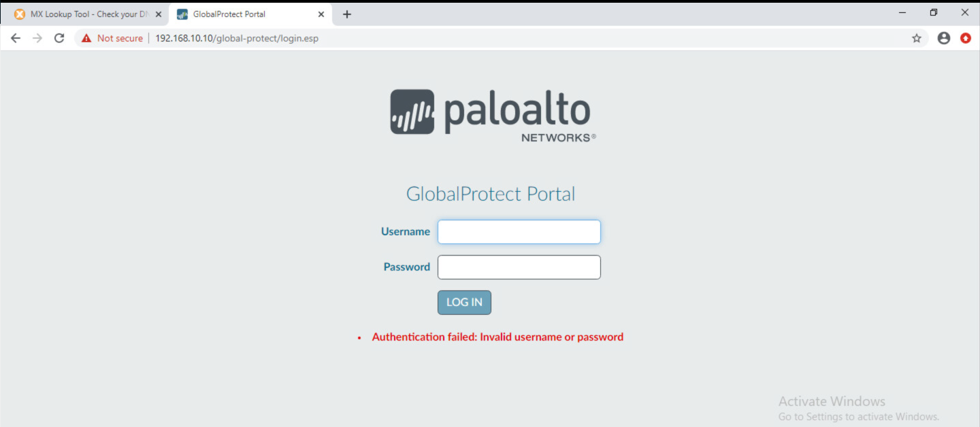980x427 pixels.
Task: Restore down the browser window
Action: [934, 12]
